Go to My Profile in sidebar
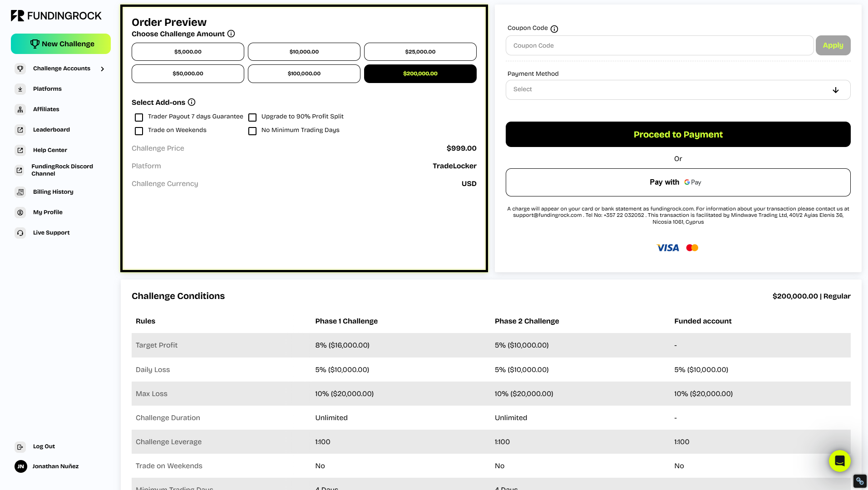Screen dimensions: 868x490 point(48,212)
